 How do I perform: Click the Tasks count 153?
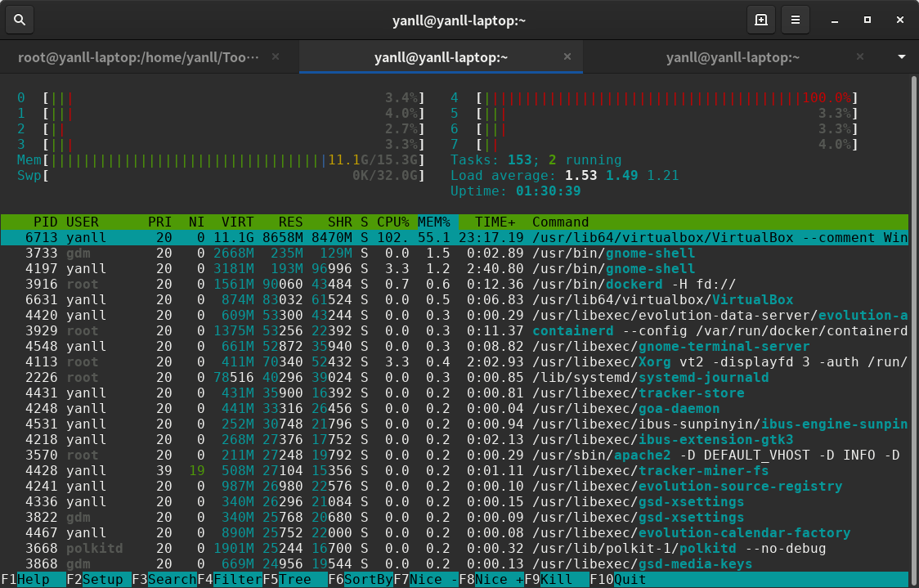[x=520, y=160]
